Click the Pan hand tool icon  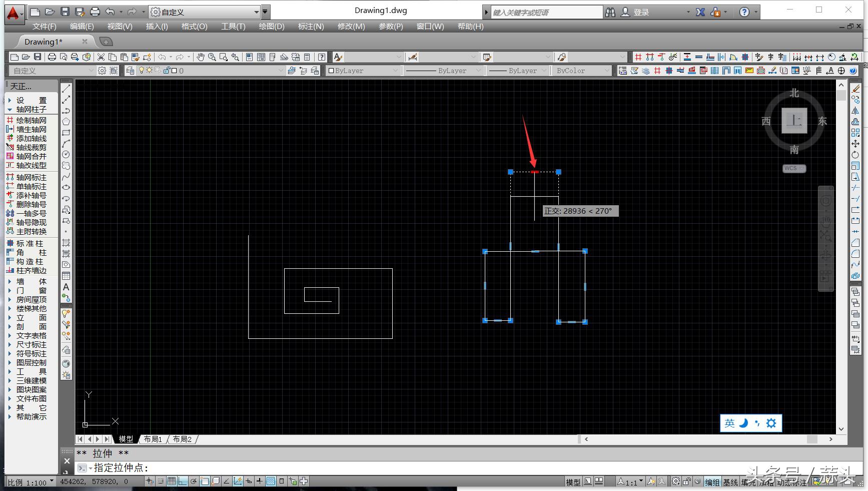(x=200, y=57)
